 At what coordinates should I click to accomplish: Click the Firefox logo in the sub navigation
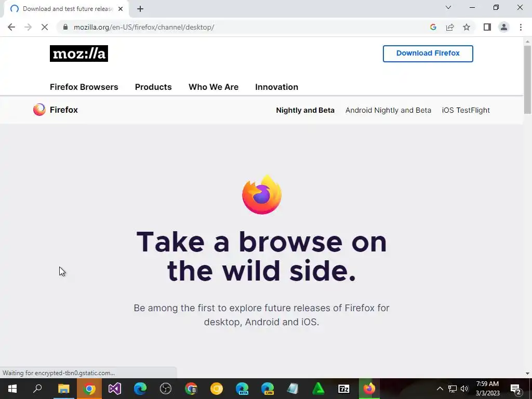pos(39,110)
